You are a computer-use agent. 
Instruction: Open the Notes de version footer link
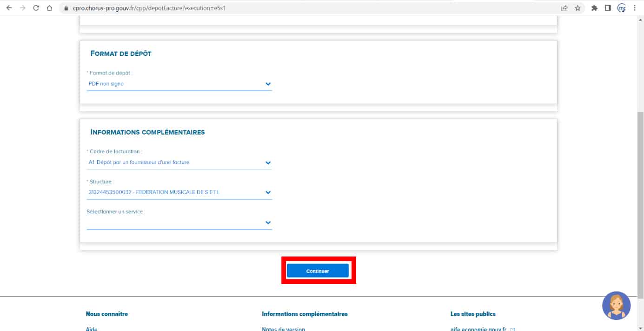pyautogui.click(x=283, y=329)
